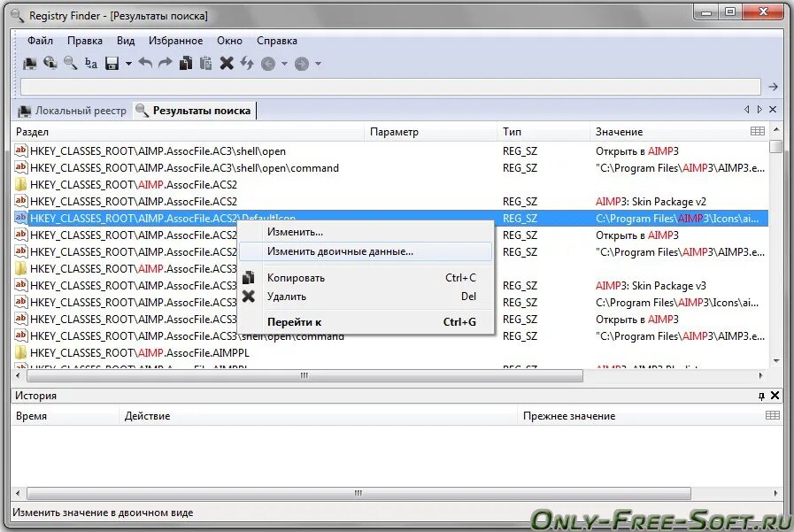Close the current tab with X button
The height and width of the screenshot is (532, 794).
773,110
